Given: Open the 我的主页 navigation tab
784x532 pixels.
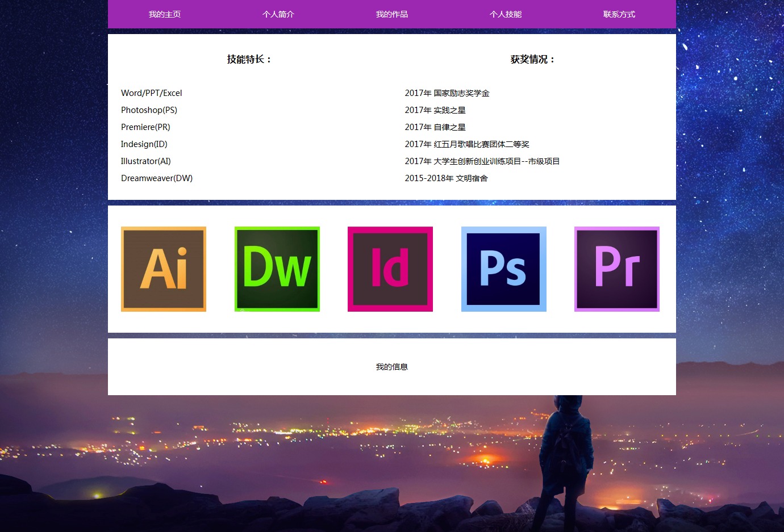Looking at the screenshot, I should (165, 14).
